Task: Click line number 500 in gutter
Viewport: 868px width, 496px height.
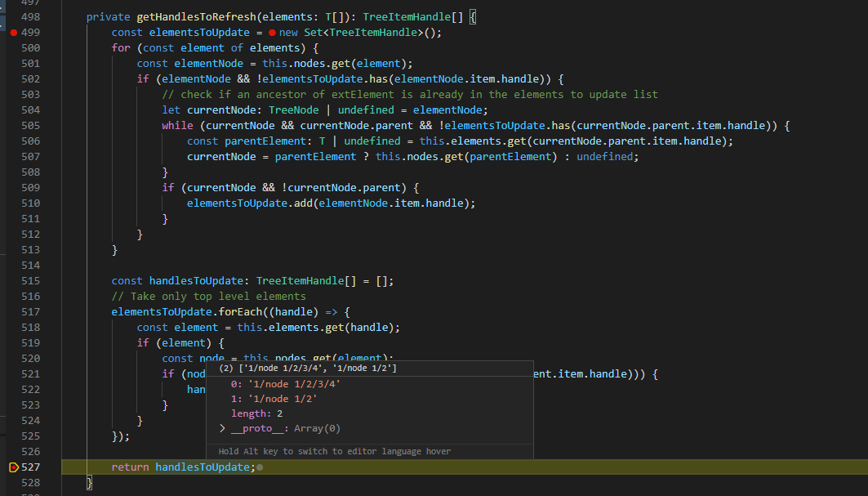Action: (x=30, y=48)
